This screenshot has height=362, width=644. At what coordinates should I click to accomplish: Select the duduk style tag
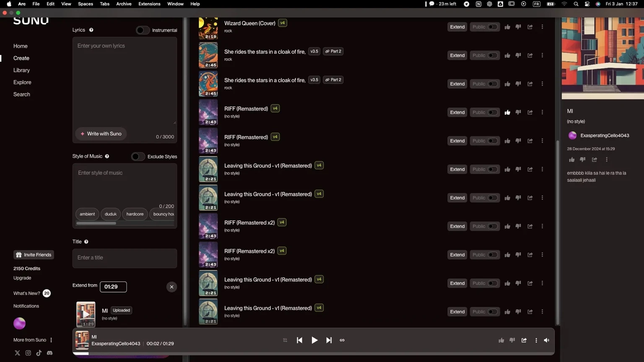(111, 214)
